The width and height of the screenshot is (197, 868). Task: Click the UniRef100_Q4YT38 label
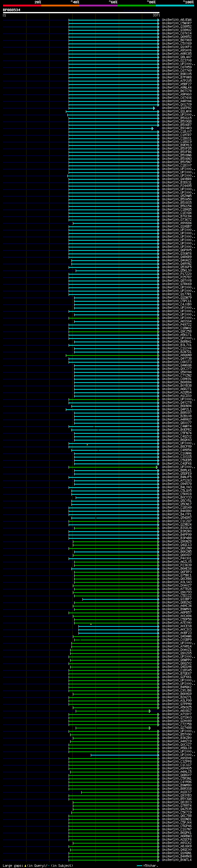177,358
